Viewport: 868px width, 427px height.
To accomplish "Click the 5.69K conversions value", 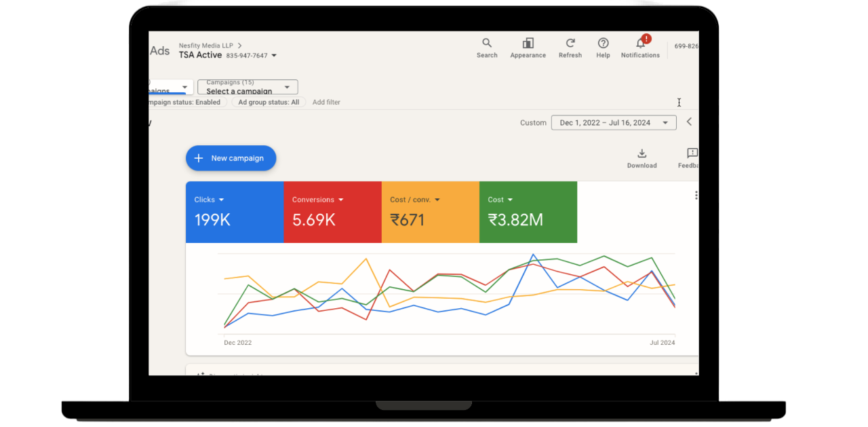I will click(313, 220).
